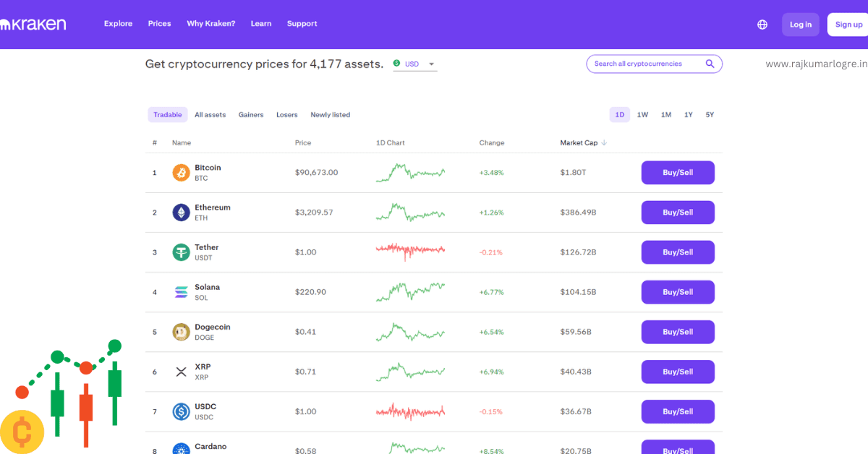The width and height of the screenshot is (868, 454).
Task: Open the Learn menu
Action: (261, 24)
